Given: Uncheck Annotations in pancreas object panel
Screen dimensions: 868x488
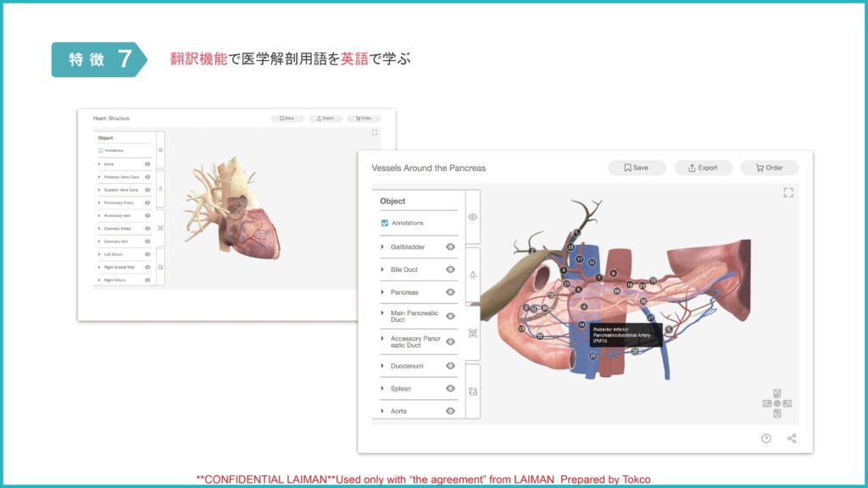Looking at the screenshot, I should (385, 224).
